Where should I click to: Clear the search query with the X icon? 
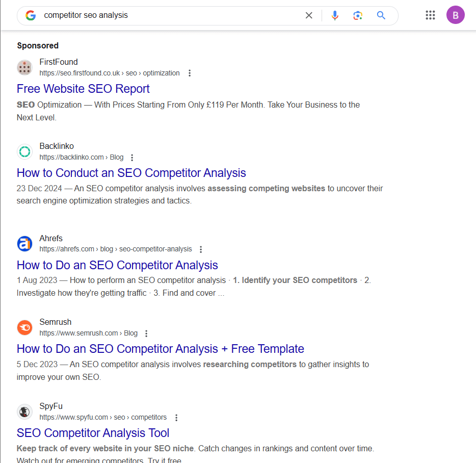309,15
